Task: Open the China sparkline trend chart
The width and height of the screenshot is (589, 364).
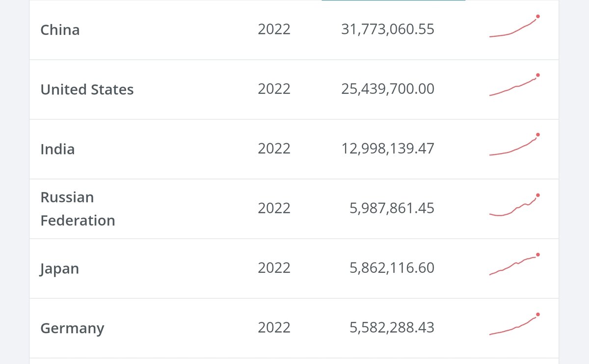Action: point(514,27)
